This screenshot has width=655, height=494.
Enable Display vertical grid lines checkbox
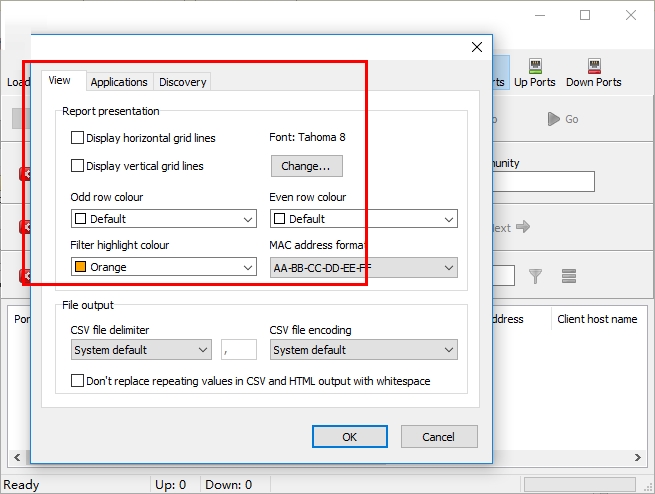pyautogui.click(x=77, y=165)
